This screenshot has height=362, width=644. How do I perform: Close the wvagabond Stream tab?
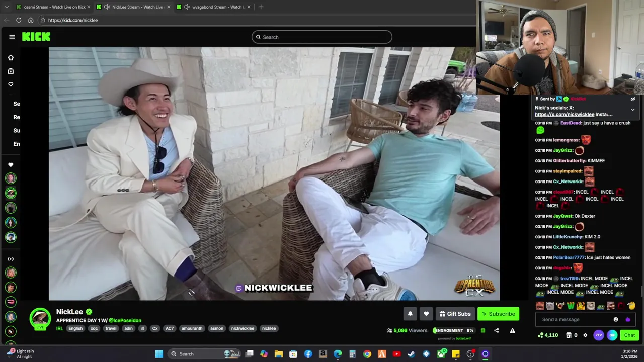click(250, 7)
